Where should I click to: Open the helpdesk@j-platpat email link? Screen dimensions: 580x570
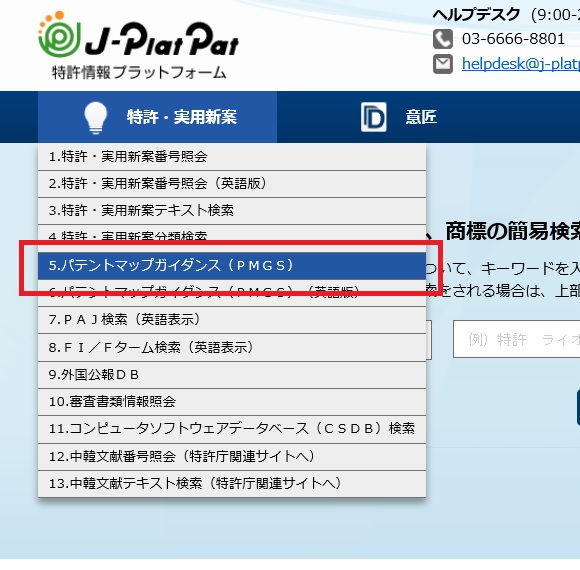(x=521, y=64)
